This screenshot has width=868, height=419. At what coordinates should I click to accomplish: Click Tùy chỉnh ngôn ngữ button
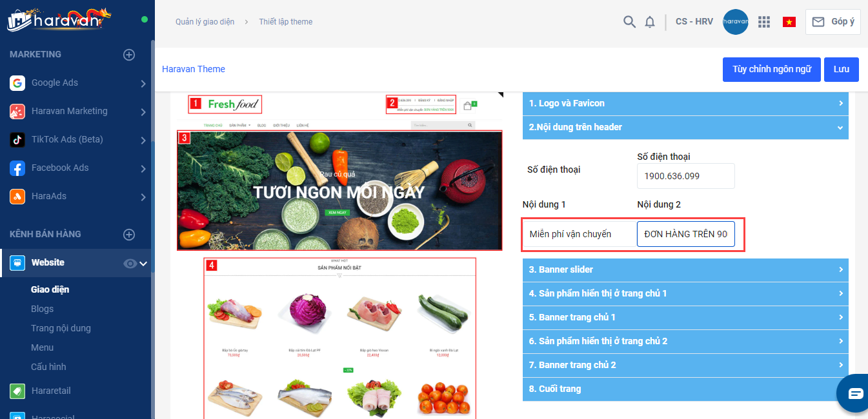(772, 69)
